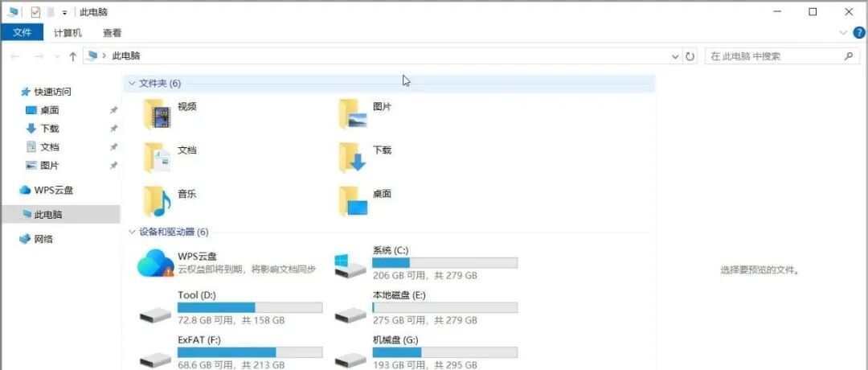Click the 桌面 icon in quick access
868x370 pixels.
pos(31,110)
